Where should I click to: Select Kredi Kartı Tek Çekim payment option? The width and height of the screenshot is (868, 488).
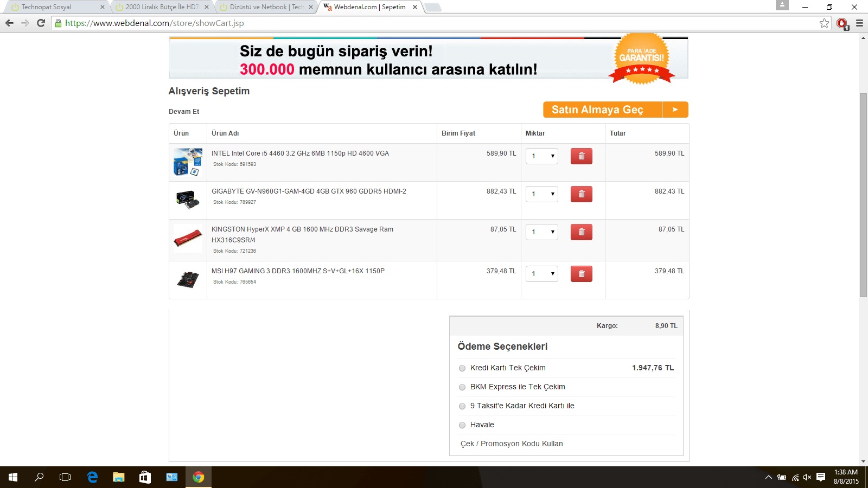(462, 368)
